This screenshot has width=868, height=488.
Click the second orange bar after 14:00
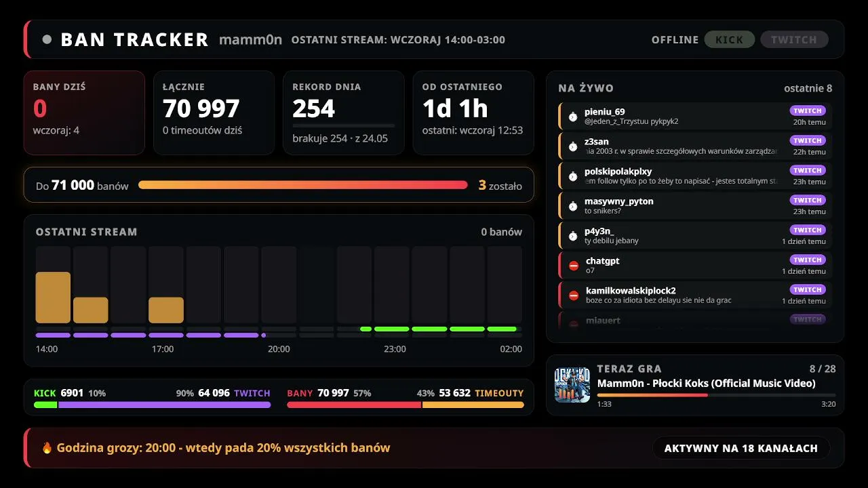coord(91,310)
